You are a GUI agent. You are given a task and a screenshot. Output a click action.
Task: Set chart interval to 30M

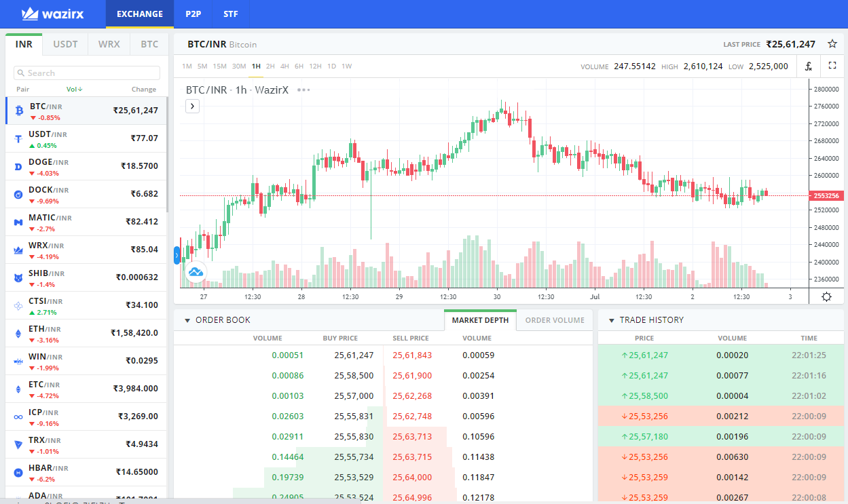[239, 66]
